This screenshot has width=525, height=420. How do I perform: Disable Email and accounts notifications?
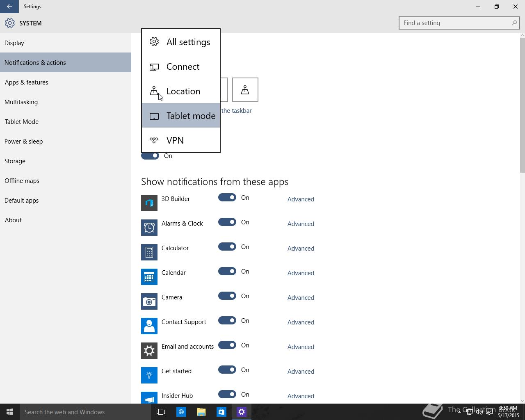(x=227, y=345)
